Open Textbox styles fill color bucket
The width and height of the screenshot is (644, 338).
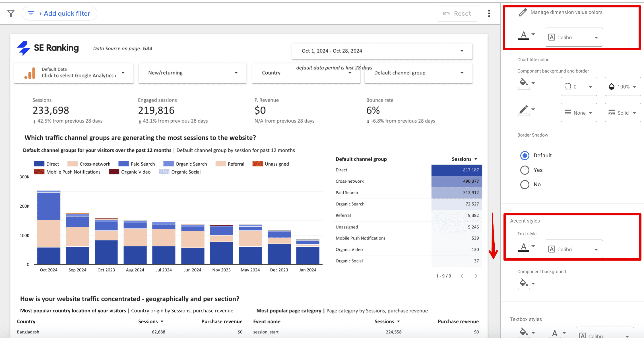pos(527,333)
